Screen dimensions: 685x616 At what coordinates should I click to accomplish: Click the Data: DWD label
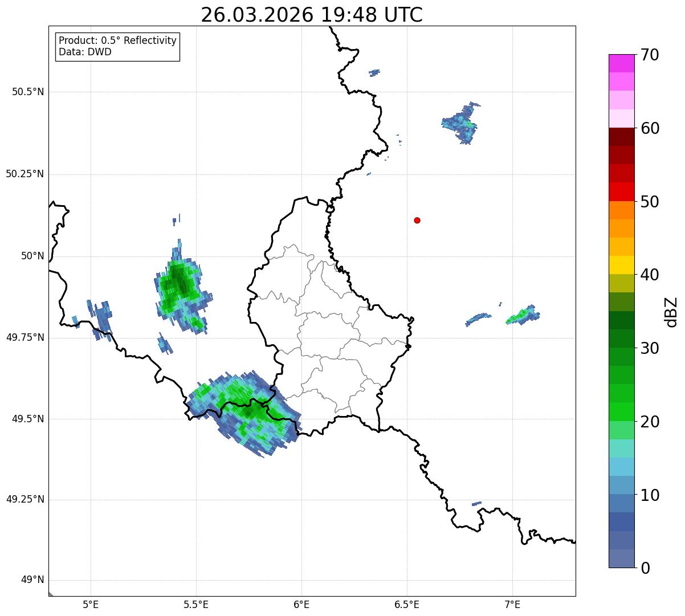point(85,52)
